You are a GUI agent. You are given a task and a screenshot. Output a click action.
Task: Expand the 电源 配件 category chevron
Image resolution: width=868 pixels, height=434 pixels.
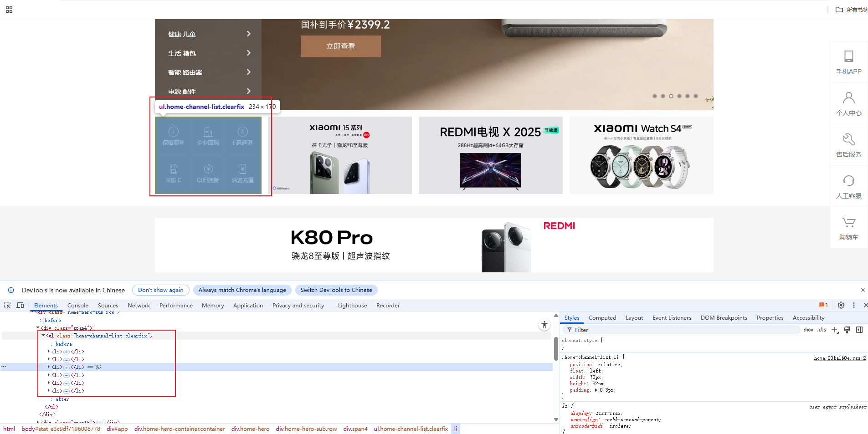[x=249, y=91]
